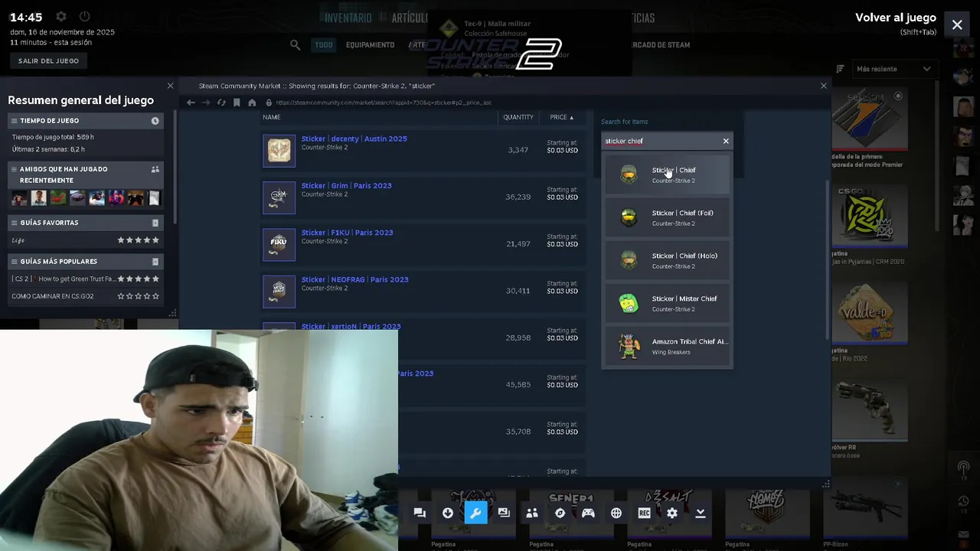Open the guides compass icon in the overlay bar
The width and height of the screenshot is (980, 551).
560,513
